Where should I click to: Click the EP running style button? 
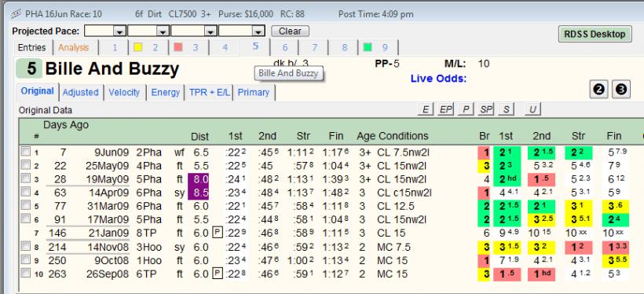pos(445,109)
